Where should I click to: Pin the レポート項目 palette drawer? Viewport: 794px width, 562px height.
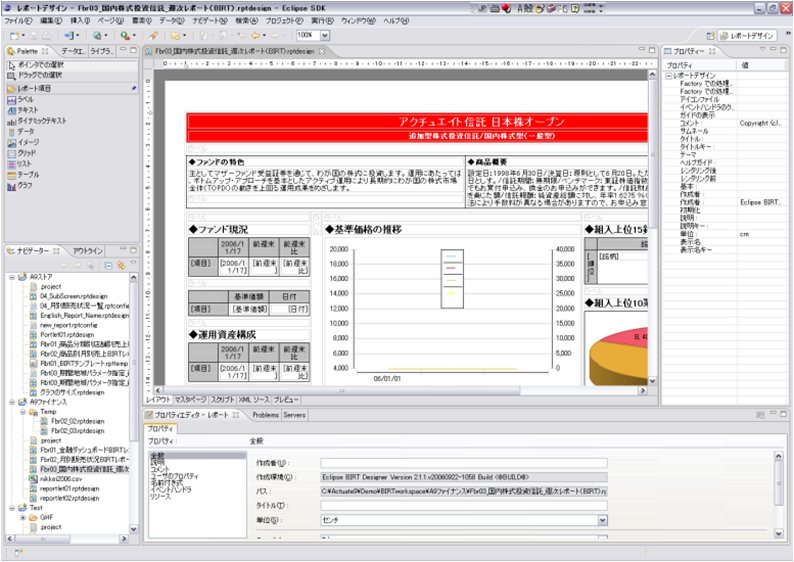click(x=134, y=88)
